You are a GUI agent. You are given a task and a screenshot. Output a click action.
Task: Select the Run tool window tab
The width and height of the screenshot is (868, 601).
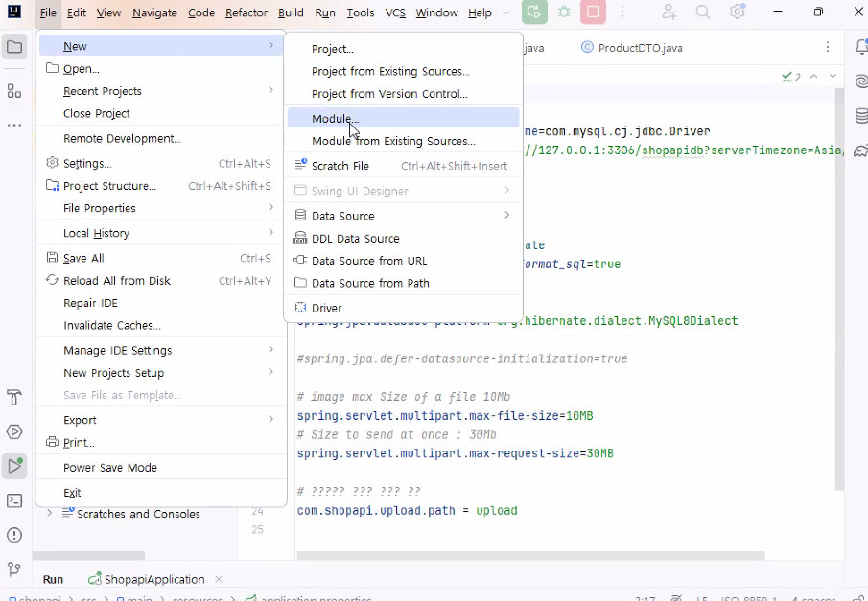[53, 579]
